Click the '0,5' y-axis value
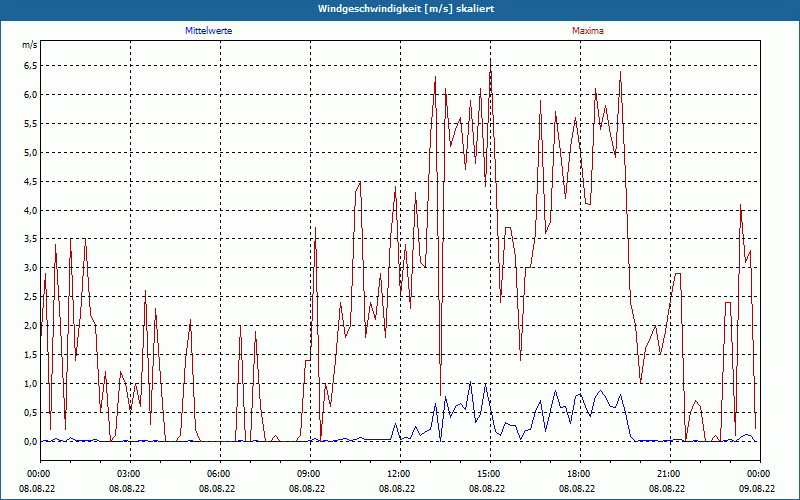The width and height of the screenshot is (800, 500). (x=30, y=413)
